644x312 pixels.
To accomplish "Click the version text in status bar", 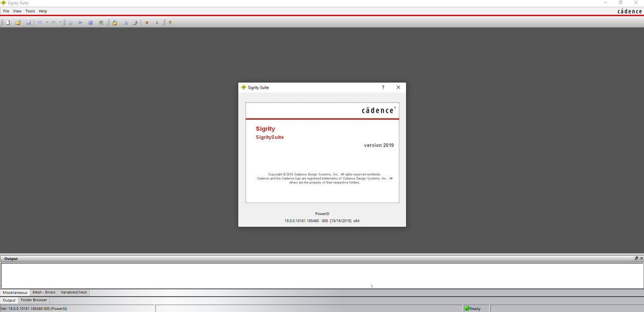I will tap(34, 309).
